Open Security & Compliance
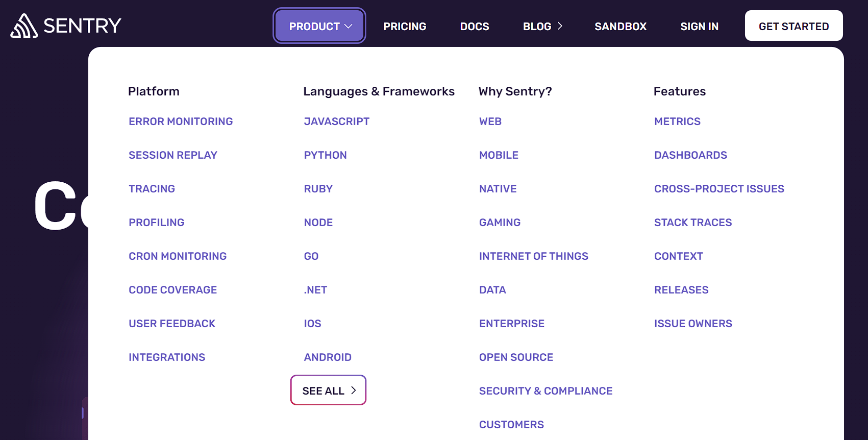 546,391
